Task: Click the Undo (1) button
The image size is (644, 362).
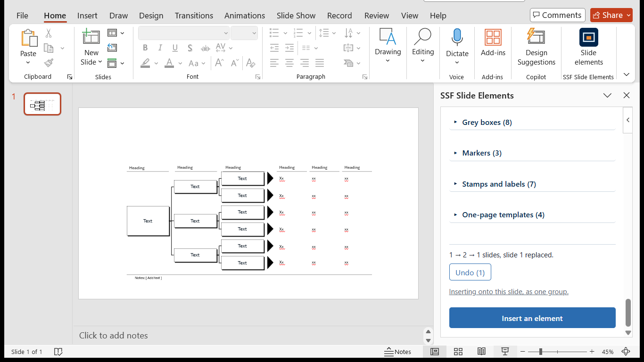Action: (x=470, y=272)
